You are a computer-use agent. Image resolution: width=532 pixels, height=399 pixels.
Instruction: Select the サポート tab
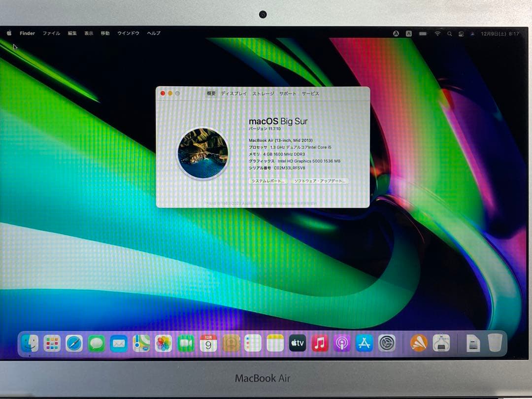(287, 93)
